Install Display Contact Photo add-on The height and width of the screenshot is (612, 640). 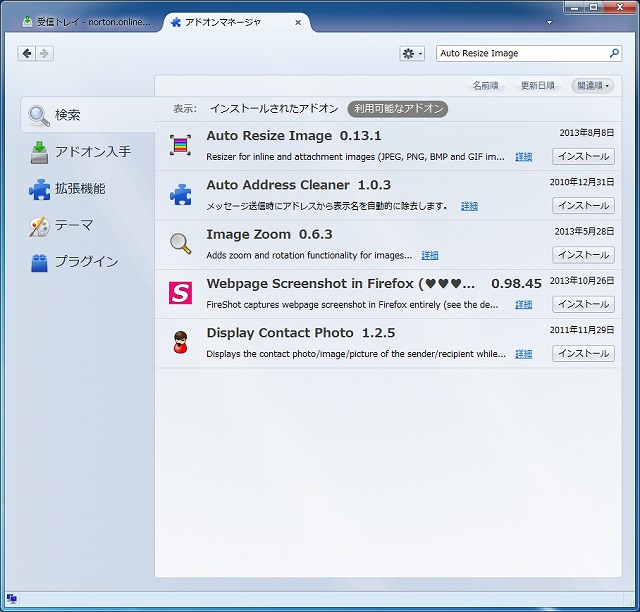583,354
